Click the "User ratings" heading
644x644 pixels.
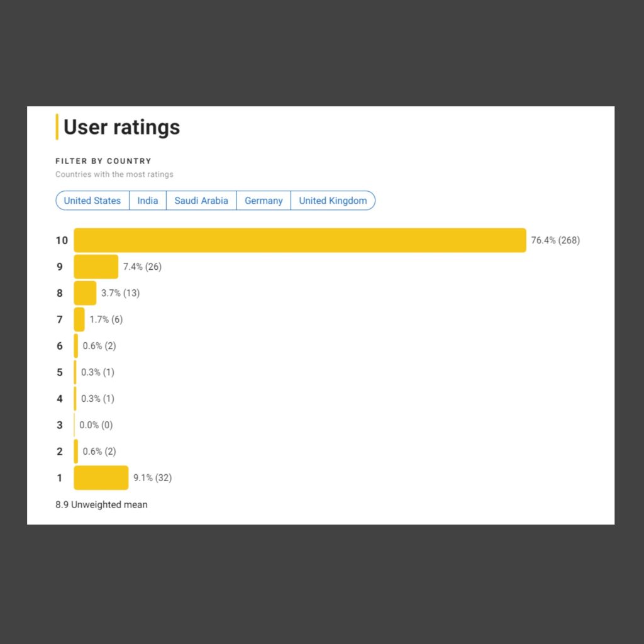[x=121, y=127]
